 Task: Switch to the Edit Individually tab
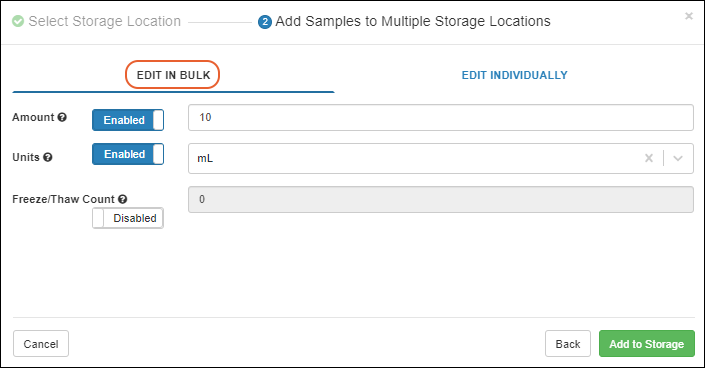514,75
